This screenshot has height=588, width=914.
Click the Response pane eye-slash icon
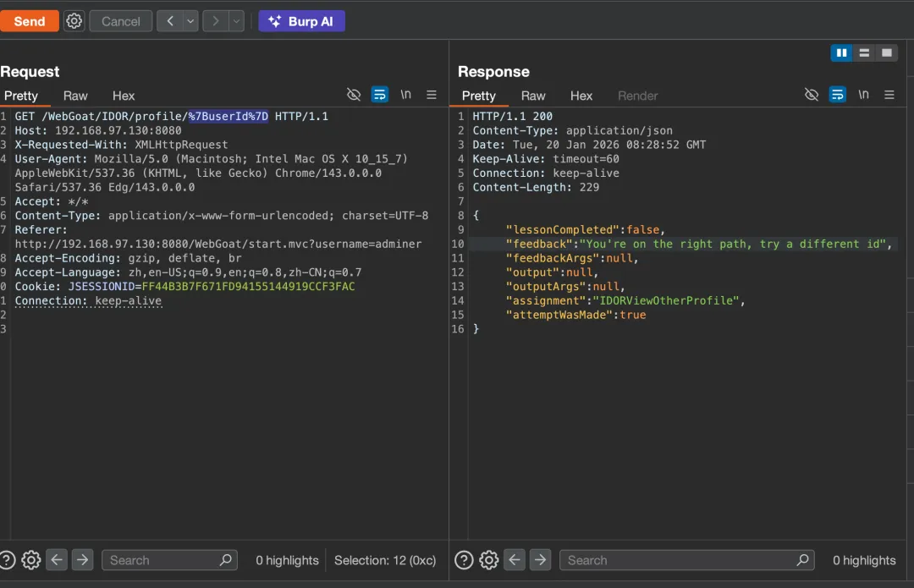812,95
